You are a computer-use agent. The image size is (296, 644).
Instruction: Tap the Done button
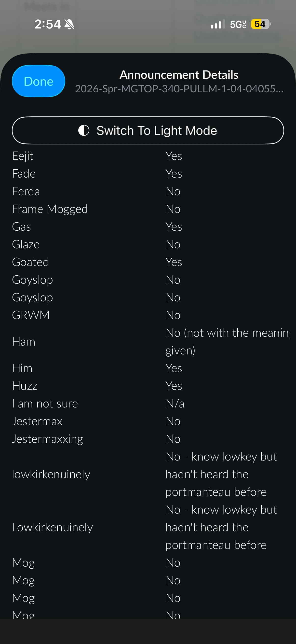[39, 81]
